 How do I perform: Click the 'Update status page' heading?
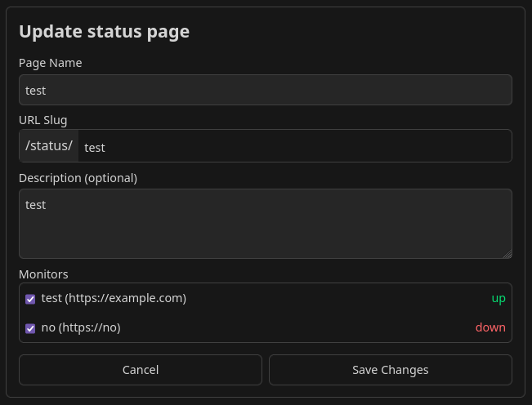104,32
